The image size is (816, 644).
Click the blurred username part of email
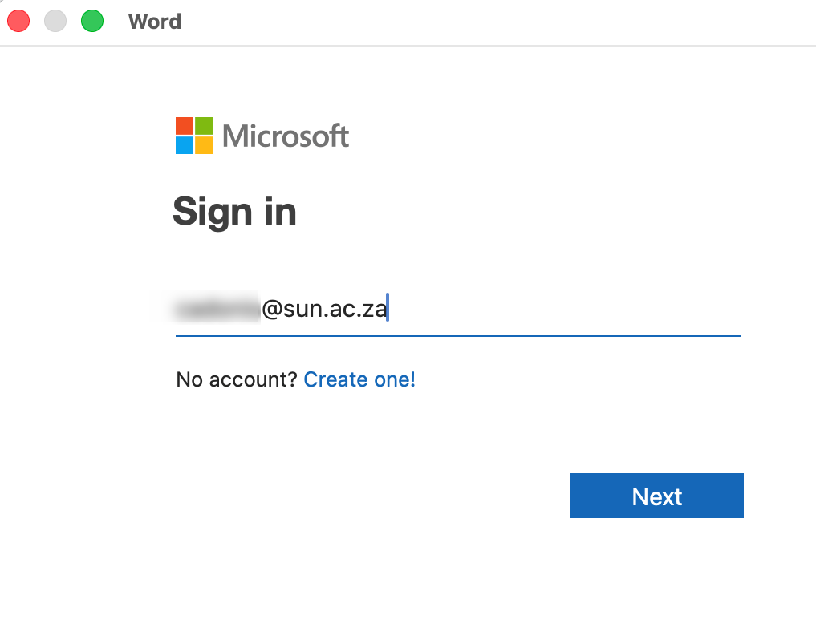(x=217, y=309)
